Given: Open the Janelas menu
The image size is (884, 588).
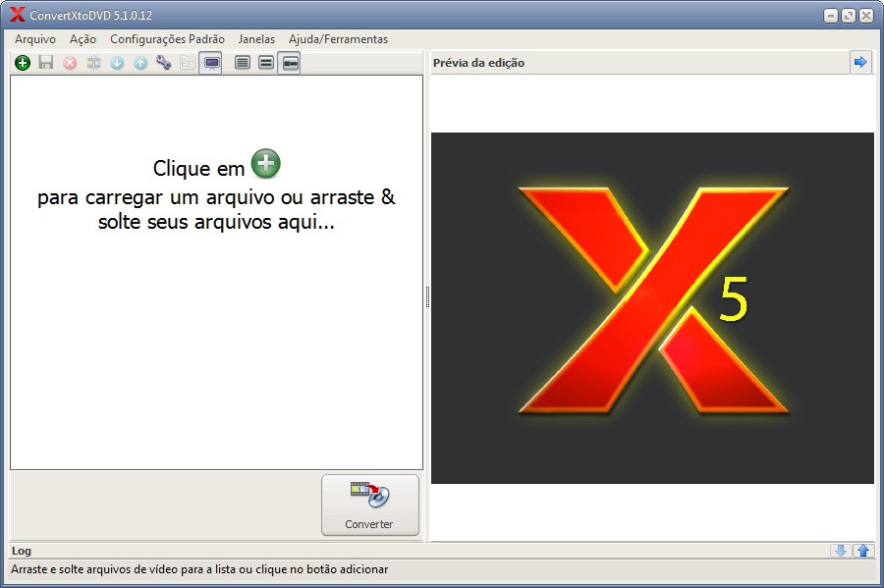Looking at the screenshot, I should click(256, 39).
